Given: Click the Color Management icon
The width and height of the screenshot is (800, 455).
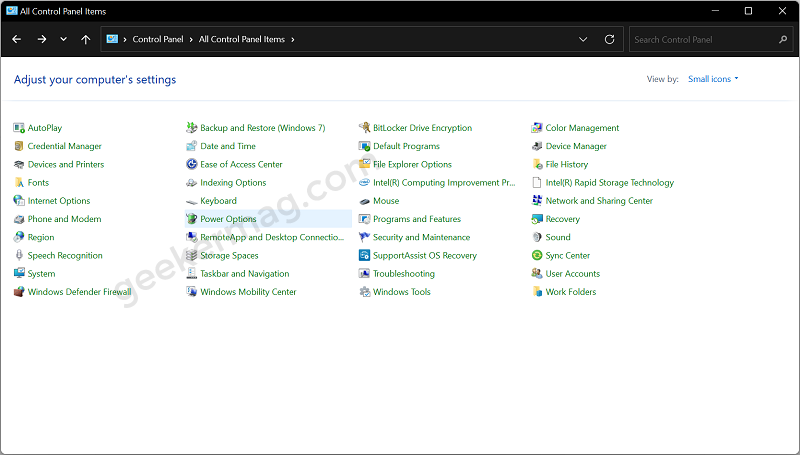Looking at the screenshot, I should click(x=537, y=128).
